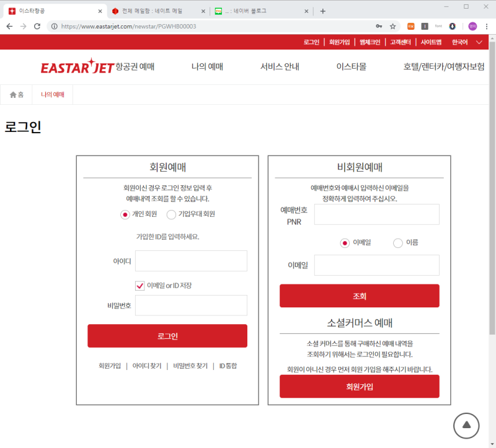This screenshot has height=448, width=496.
Task: Focus the 아이디 input field
Action: [191, 261]
